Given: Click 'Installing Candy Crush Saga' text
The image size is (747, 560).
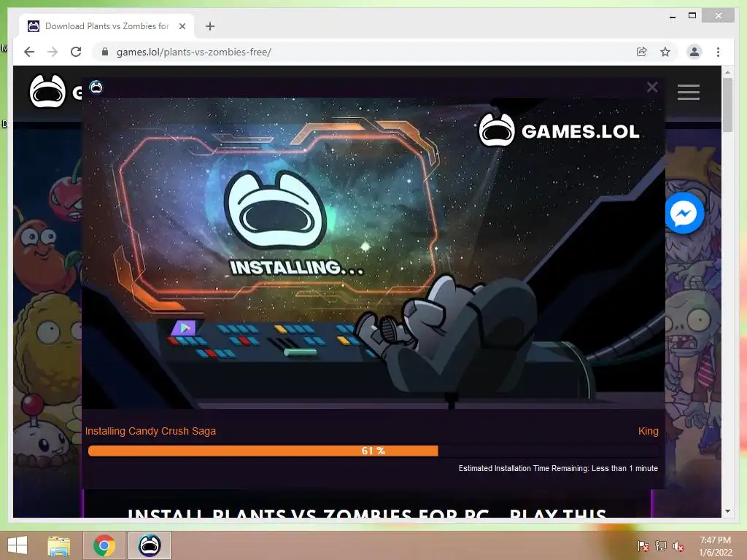Looking at the screenshot, I should [150, 431].
